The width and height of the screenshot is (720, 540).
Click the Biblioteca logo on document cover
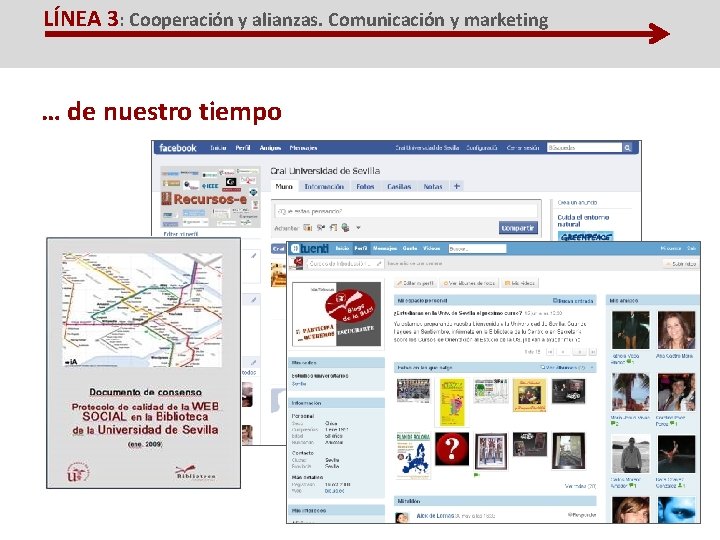[195, 472]
